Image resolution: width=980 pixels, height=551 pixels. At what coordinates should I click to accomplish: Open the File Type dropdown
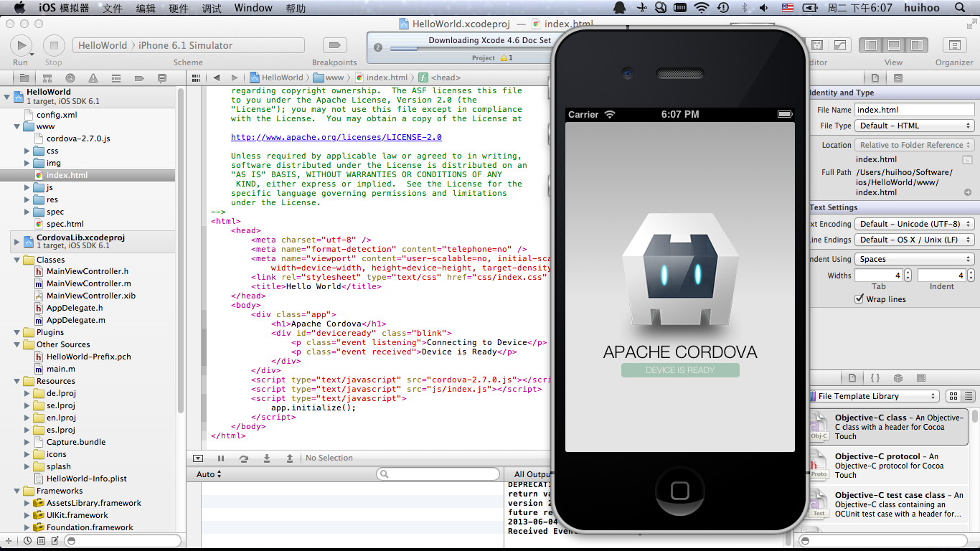[915, 126]
